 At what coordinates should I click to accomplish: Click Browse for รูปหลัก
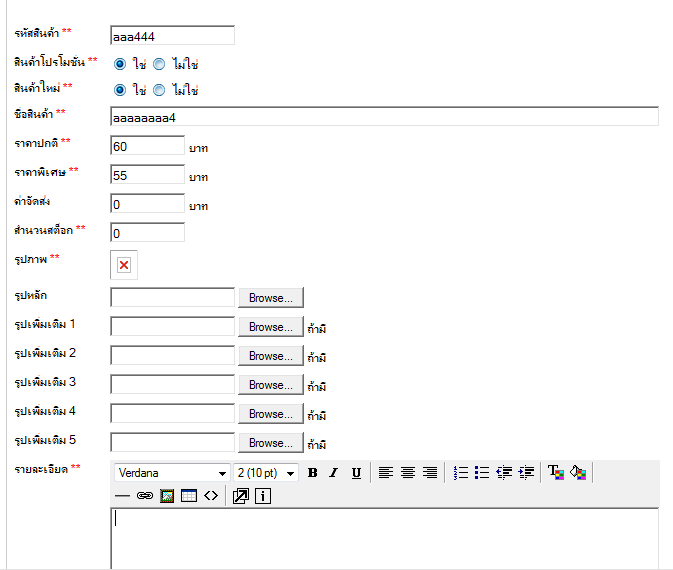click(x=270, y=298)
